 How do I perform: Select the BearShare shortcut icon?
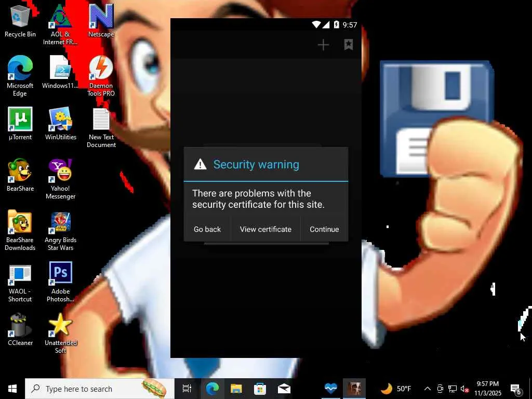tap(20, 175)
